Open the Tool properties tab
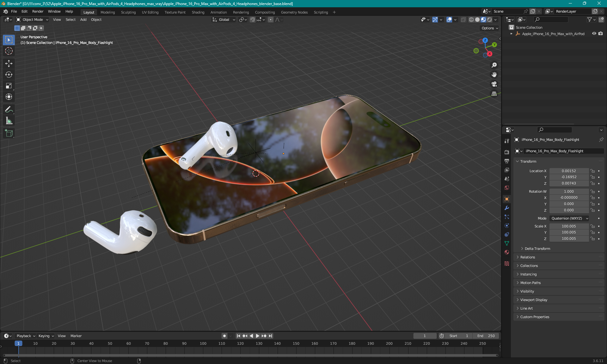The image size is (607, 364). point(507,141)
